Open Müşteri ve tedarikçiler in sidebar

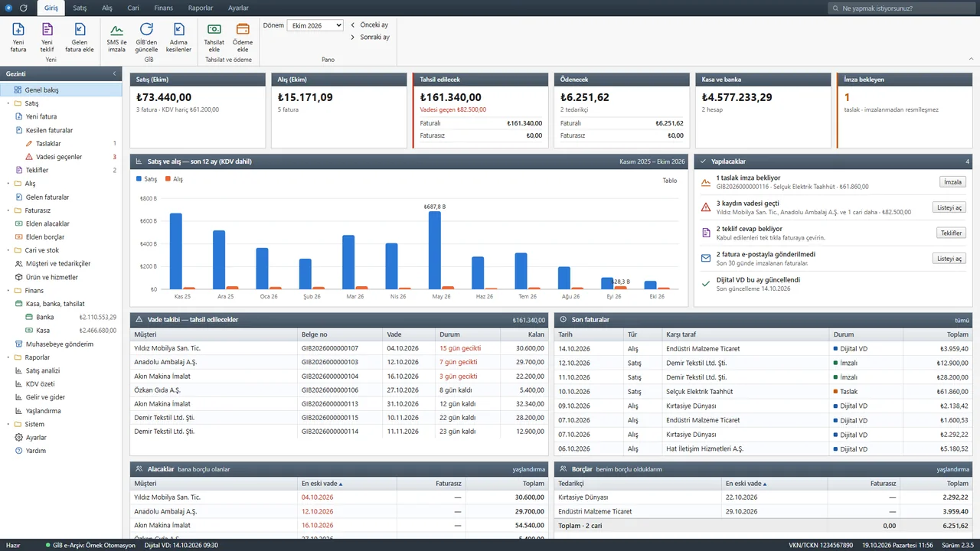click(x=61, y=264)
